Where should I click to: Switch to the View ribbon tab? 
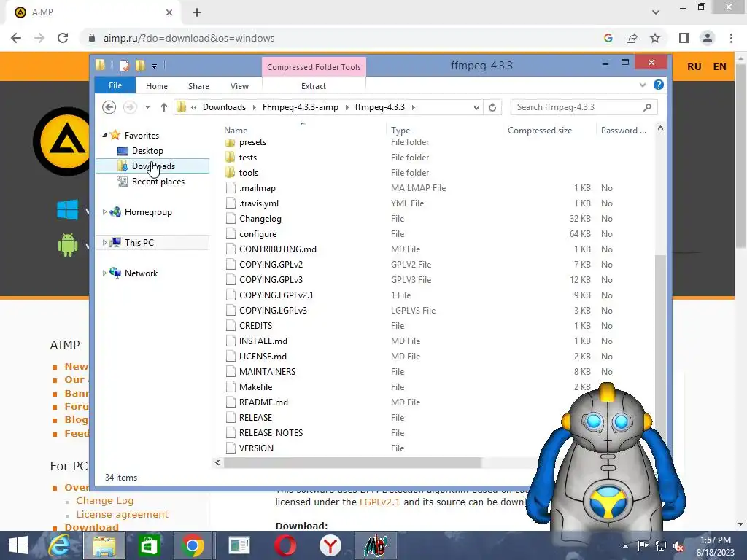click(x=239, y=86)
